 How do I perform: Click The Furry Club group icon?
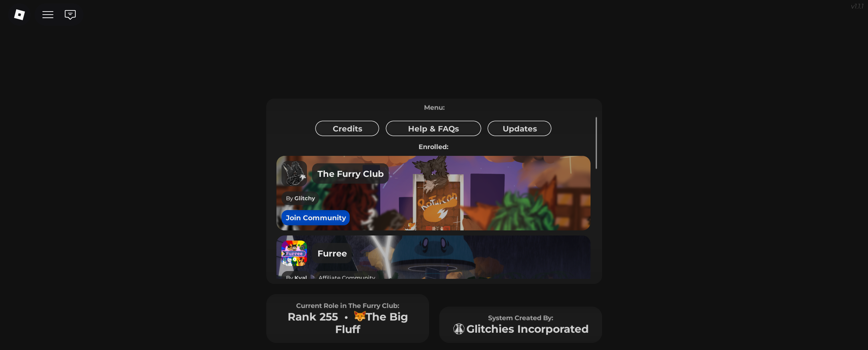click(x=294, y=173)
